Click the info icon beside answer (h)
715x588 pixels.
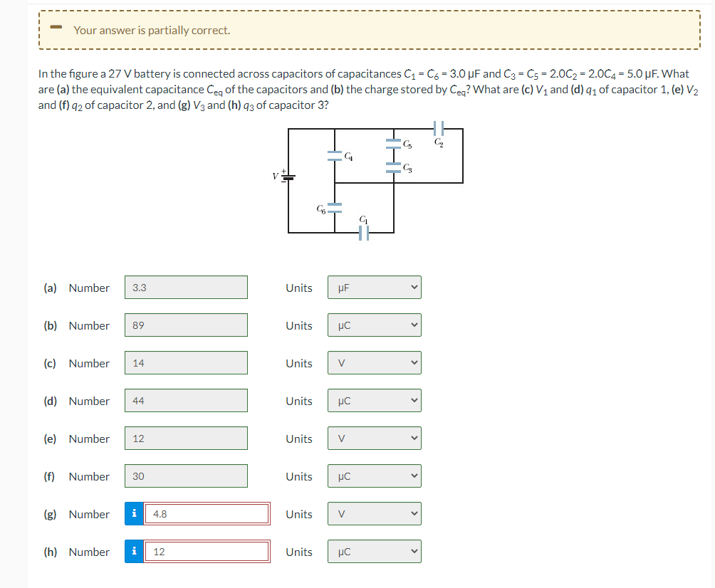pyautogui.click(x=134, y=551)
